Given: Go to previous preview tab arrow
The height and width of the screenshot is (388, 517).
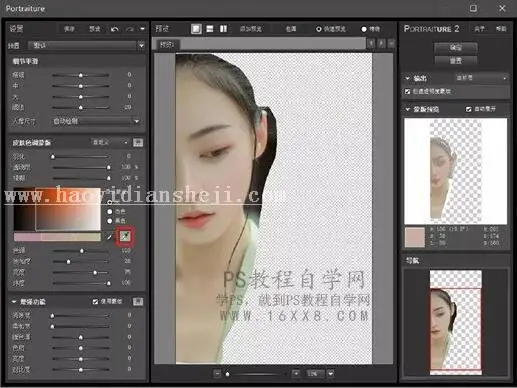Looking at the screenshot, I should point(371,43).
